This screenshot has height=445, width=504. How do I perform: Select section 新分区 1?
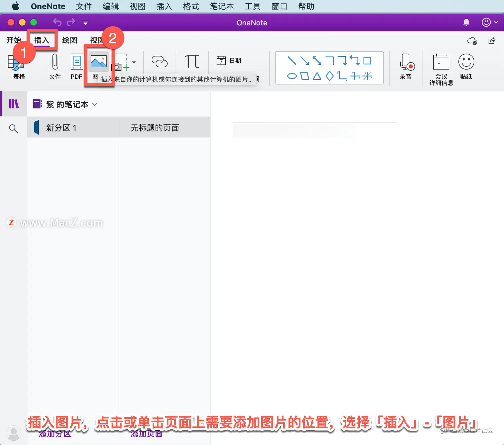(x=73, y=127)
